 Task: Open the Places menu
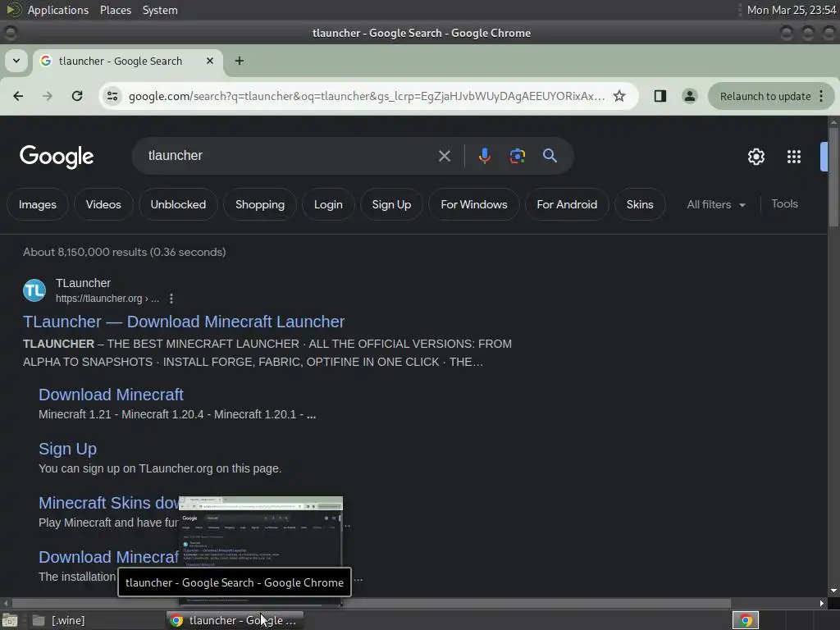tap(115, 10)
